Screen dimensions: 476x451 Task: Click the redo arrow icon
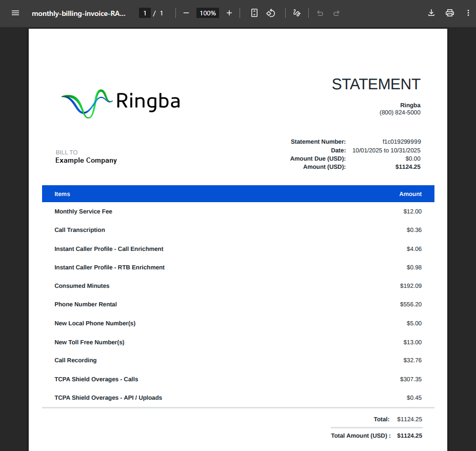(336, 13)
